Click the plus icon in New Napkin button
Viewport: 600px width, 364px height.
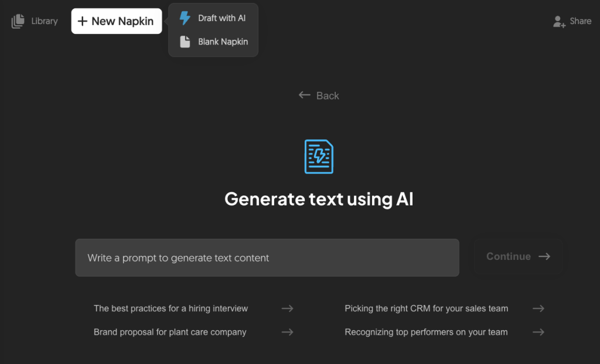(x=83, y=20)
